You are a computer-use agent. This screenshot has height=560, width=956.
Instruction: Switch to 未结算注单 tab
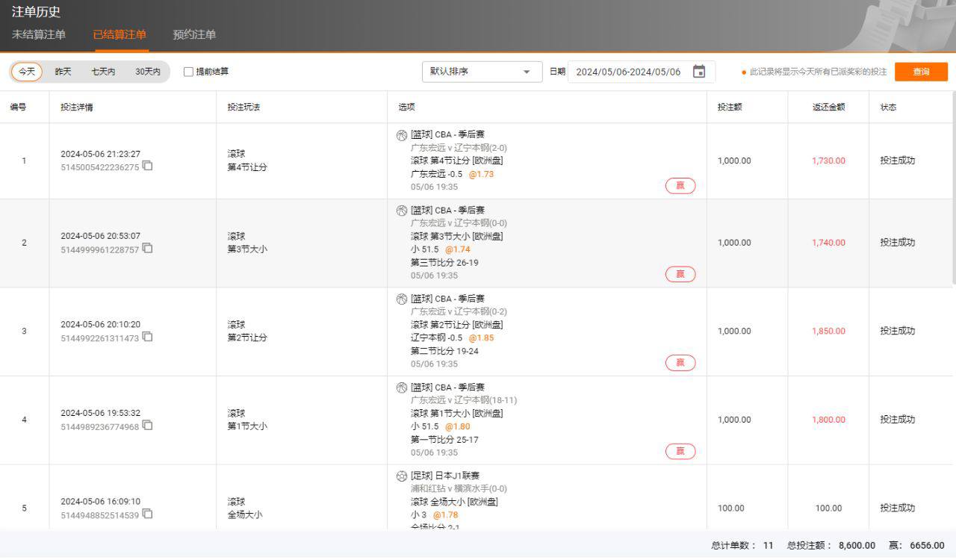click(x=39, y=34)
